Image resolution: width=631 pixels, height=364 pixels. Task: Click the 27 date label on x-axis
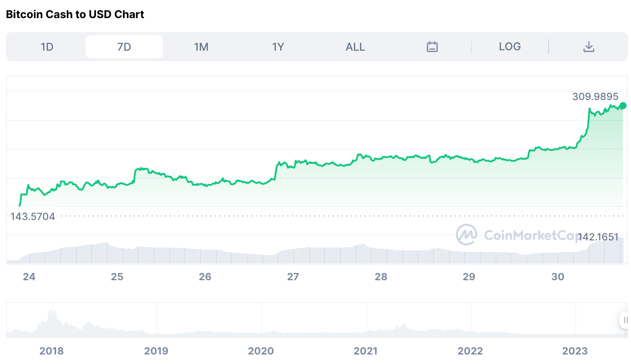pyautogui.click(x=293, y=276)
